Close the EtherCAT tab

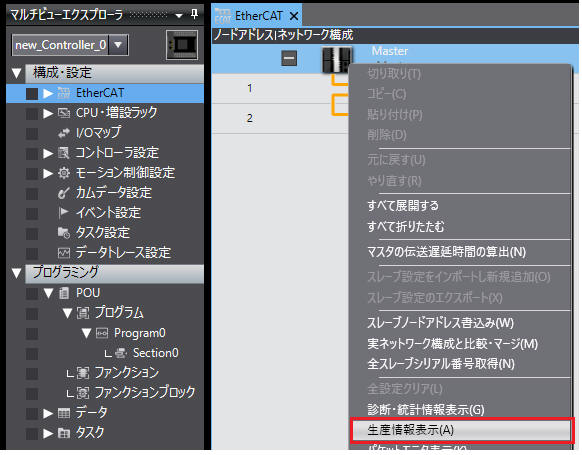pyautogui.click(x=294, y=16)
